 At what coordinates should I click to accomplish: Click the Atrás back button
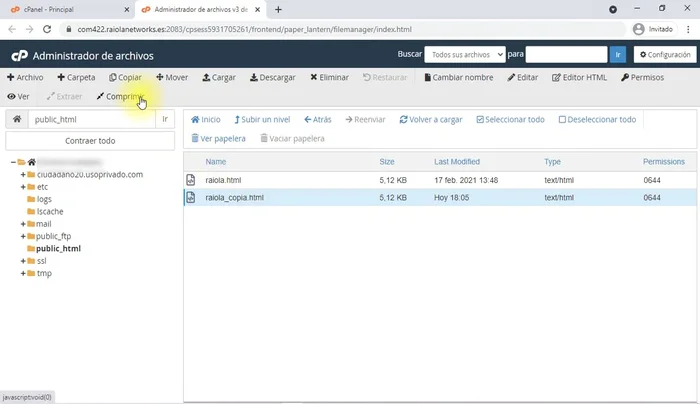coord(318,120)
